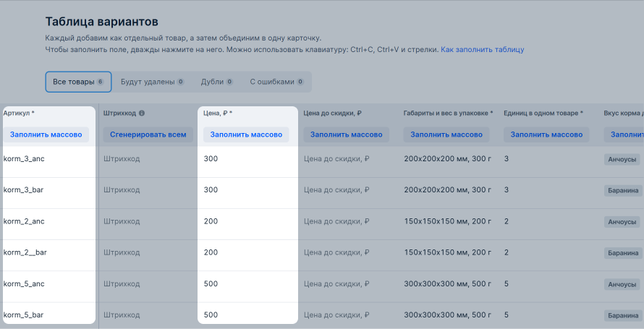644x329 pixels.
Task: Select the 300x300x300 мм dimensions for korm_5_anc
Action: pos(449,284)
